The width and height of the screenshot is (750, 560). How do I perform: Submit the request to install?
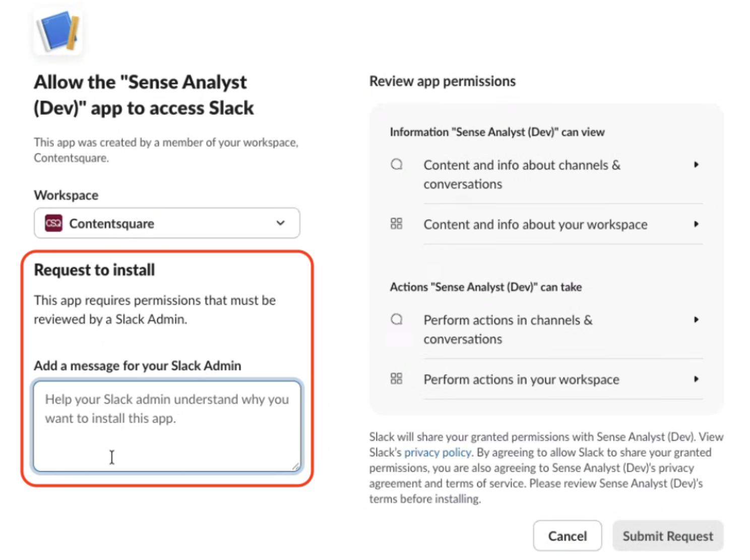(x=668, y=536)
